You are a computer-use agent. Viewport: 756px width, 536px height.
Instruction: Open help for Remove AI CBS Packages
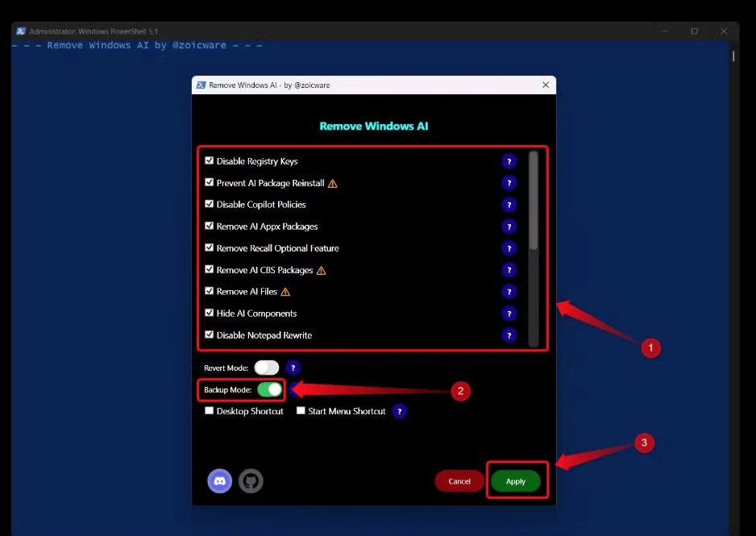[x=509, y=270]
